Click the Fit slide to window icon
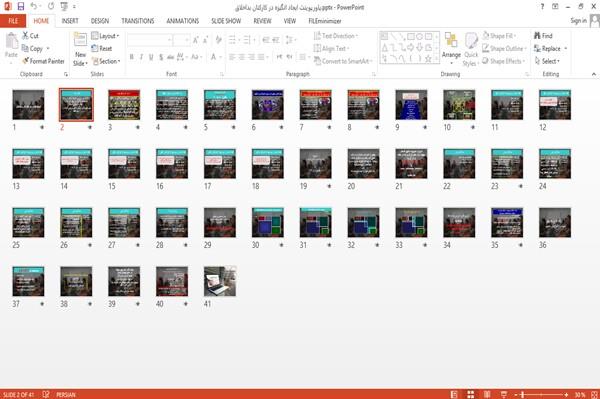Image resolution: width=600 pixels, height=399 pixels. coord(594,394)
